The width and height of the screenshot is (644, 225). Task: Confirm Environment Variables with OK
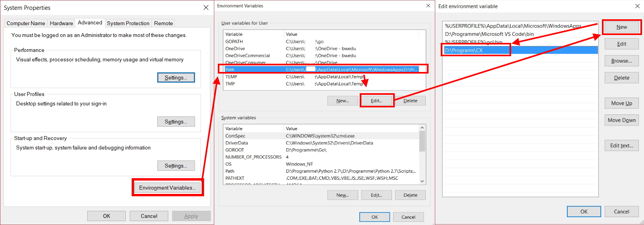click(375, 217)
